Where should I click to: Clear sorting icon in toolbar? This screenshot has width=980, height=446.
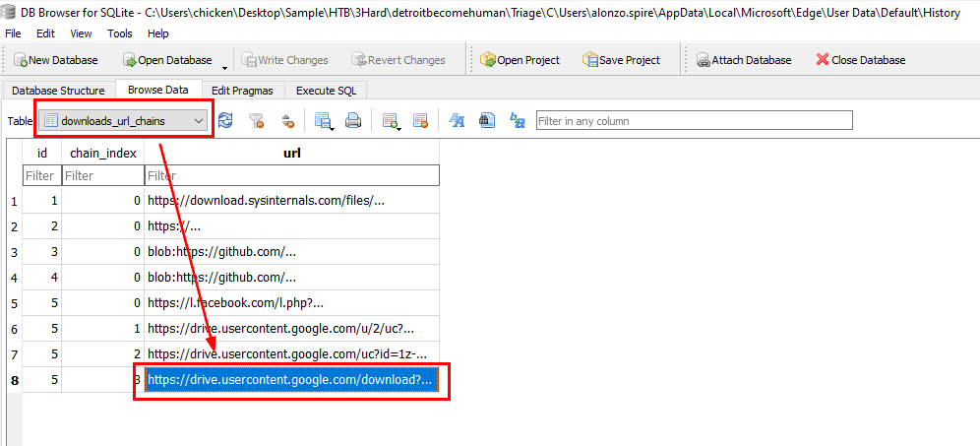click(x=287, y=121)
